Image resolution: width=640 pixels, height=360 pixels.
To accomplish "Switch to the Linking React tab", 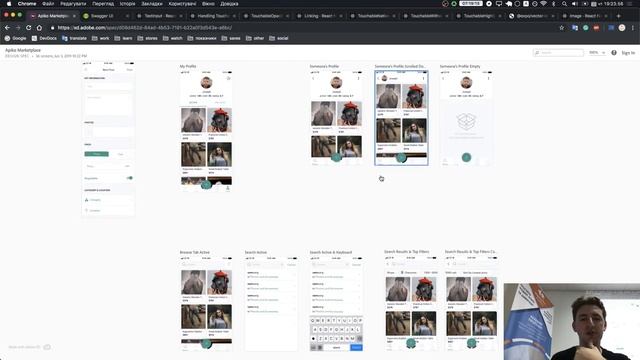I will click(x=319, y=16).
